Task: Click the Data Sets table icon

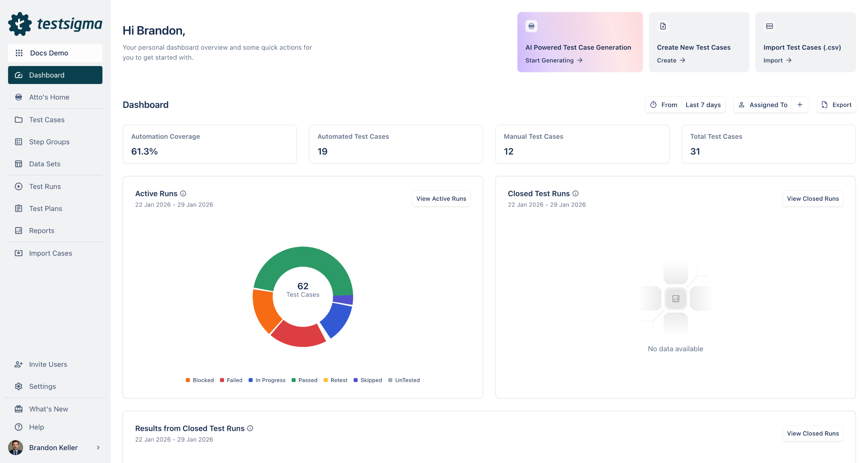Action: (19, 164)
